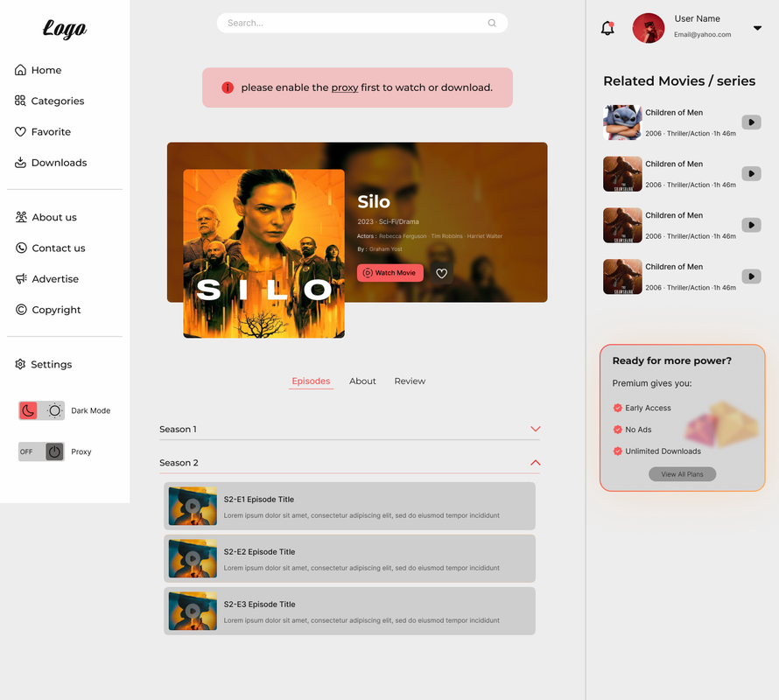Click into the Search input field
Viewport: 779px width, 700px height.
tap(362, 23)
